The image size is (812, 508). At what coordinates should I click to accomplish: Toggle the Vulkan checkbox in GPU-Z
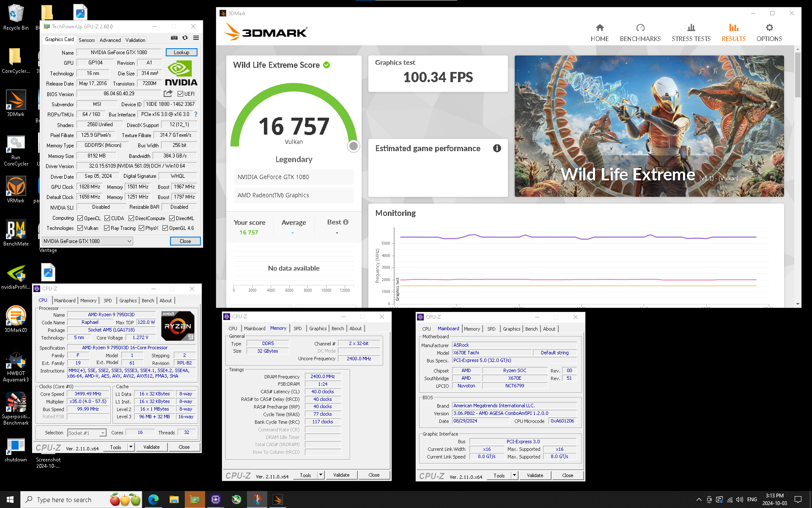click(x=80, y=228)
